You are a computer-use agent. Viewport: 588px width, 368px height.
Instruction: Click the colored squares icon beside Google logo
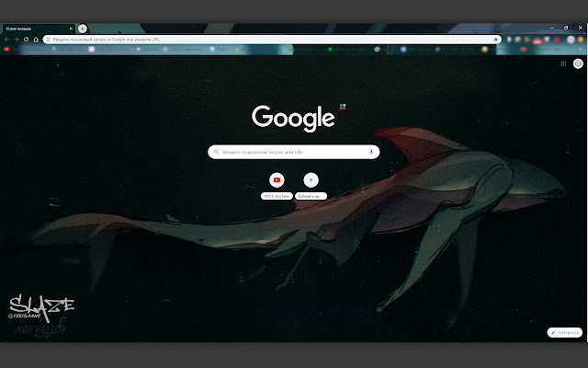pyautogui.click(x=343, y=107)
